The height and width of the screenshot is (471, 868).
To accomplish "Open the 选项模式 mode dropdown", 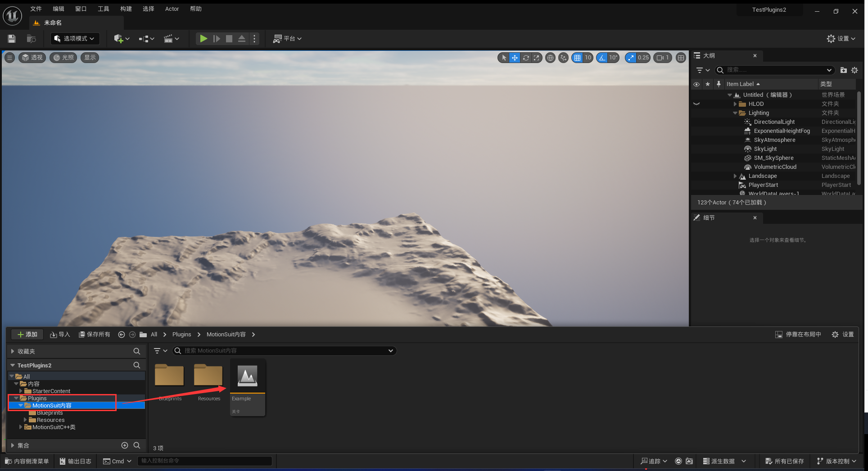I will pos(75,39).
